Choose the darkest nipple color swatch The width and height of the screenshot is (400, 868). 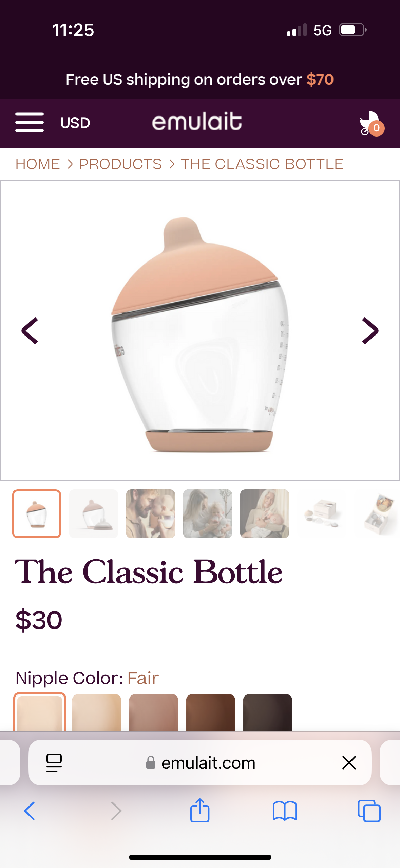pos(268,712)
